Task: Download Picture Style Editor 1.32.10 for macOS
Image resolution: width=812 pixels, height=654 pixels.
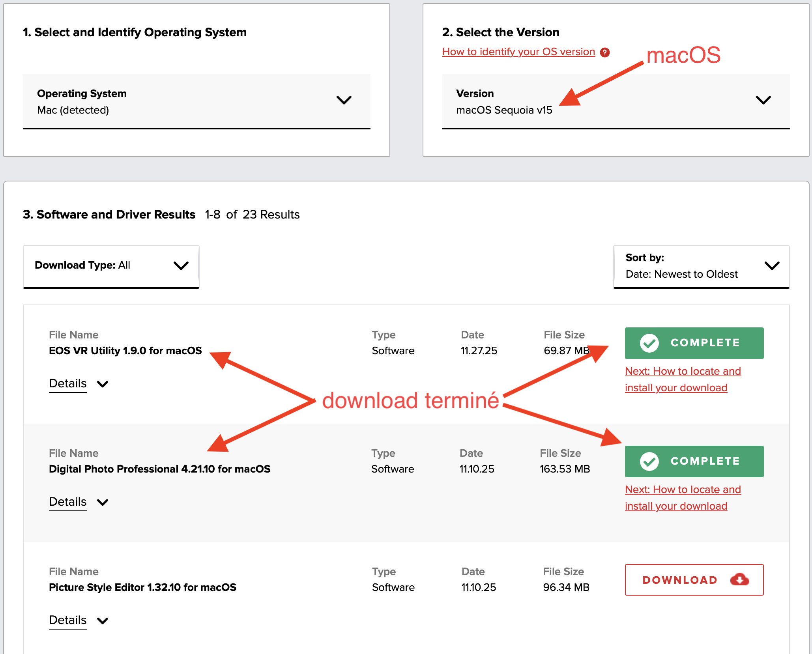Action: point(694,579)
